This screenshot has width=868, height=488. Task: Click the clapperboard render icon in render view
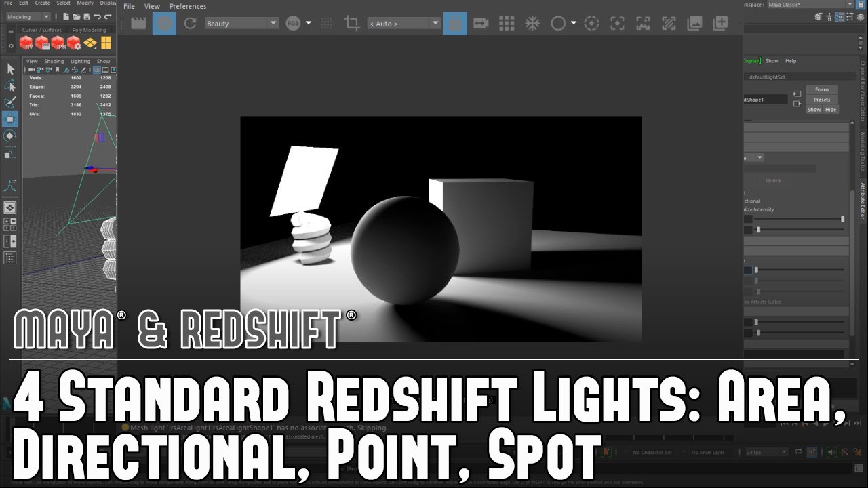pyautogui.click(x=139, y=23)
